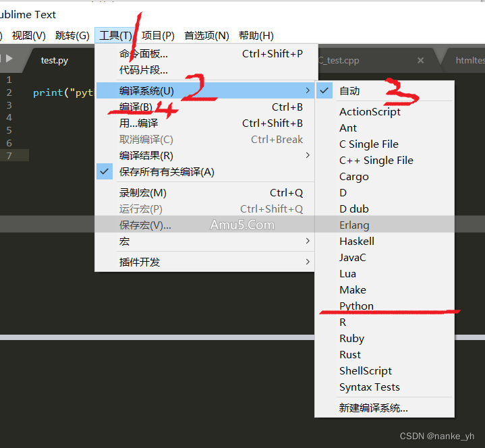Open the 首选项(N) menu
Screen dimensions: 485x448
coord(206,35)
